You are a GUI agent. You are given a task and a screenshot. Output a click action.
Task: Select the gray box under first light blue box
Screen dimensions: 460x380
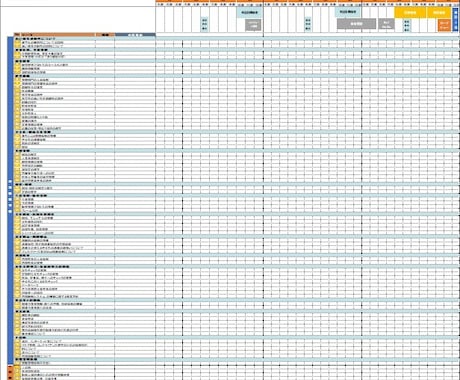point(253,25)
